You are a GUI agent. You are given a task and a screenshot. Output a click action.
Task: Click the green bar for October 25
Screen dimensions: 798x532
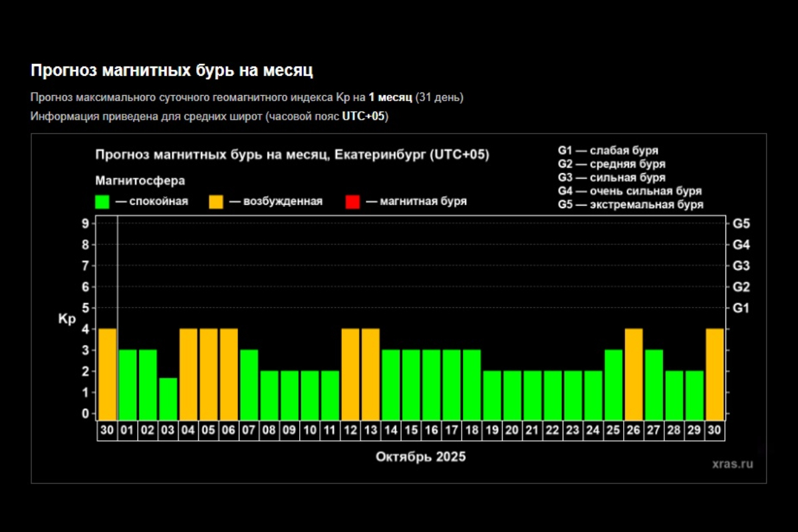coord(613,384)
